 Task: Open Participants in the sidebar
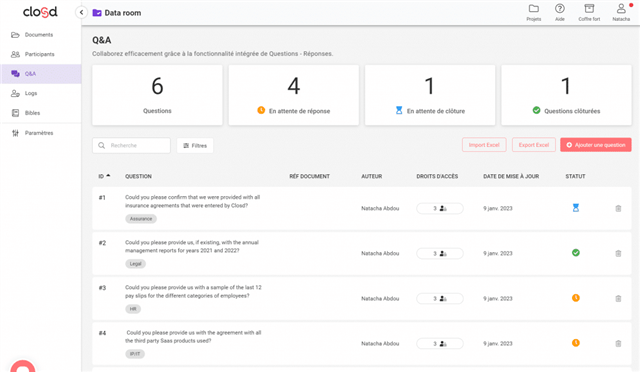[x=39, y=54]
